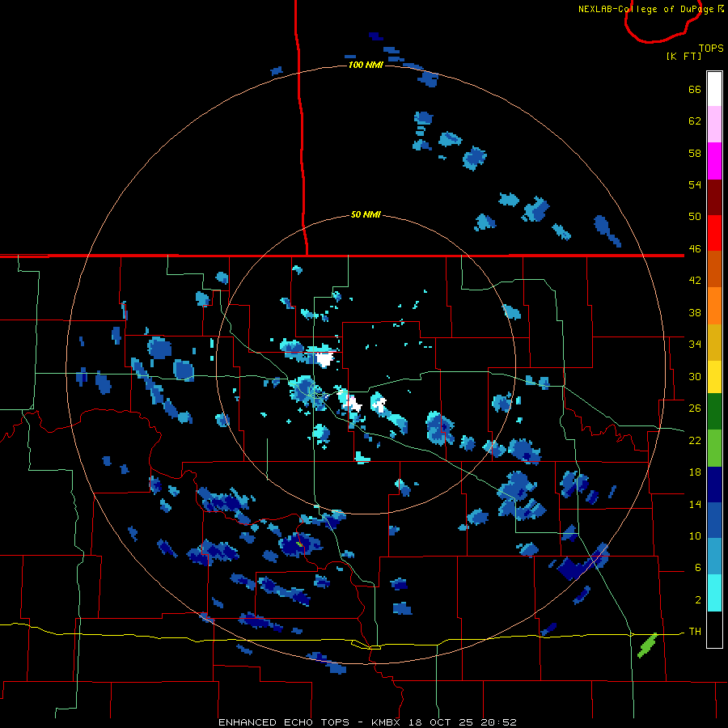Click the "KMBX" radar site identifier
Screen dimensions: 728x728
(x=385, y=722)
